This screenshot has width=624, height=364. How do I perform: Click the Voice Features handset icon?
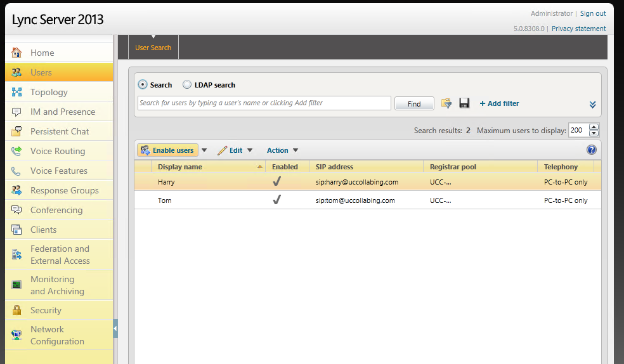[16, 171]
